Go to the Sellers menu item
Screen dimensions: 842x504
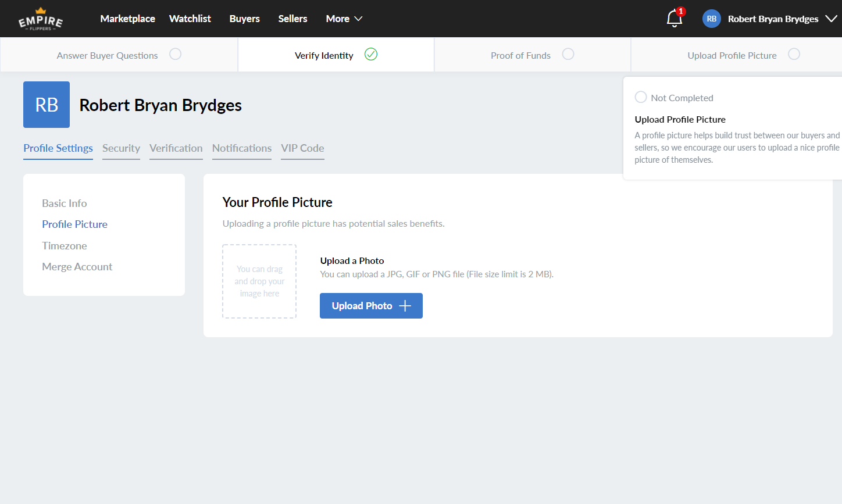click(292, 19)
